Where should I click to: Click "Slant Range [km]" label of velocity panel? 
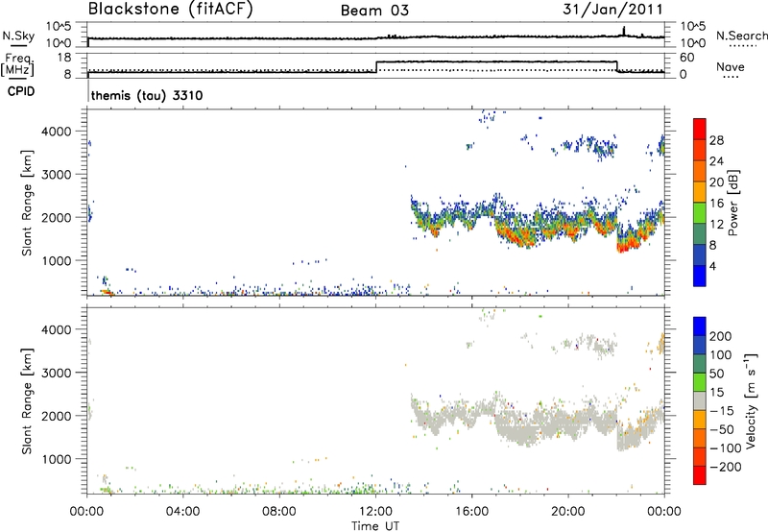coord(27,401)
